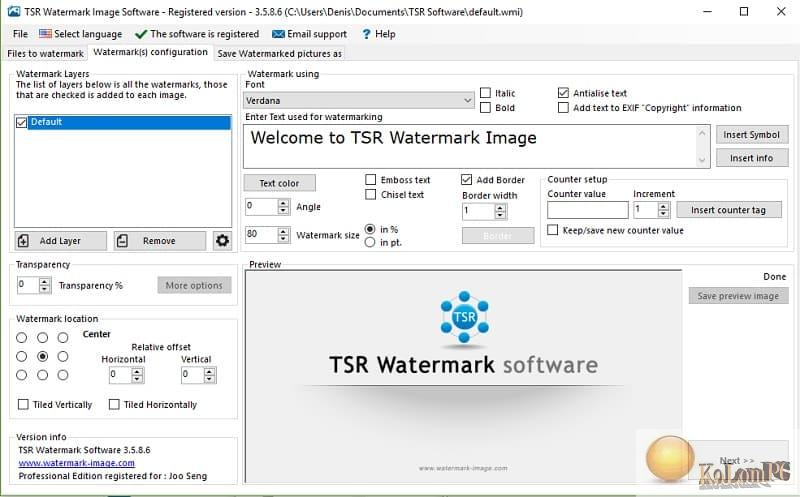Click Add Layer button

point(61,240)
